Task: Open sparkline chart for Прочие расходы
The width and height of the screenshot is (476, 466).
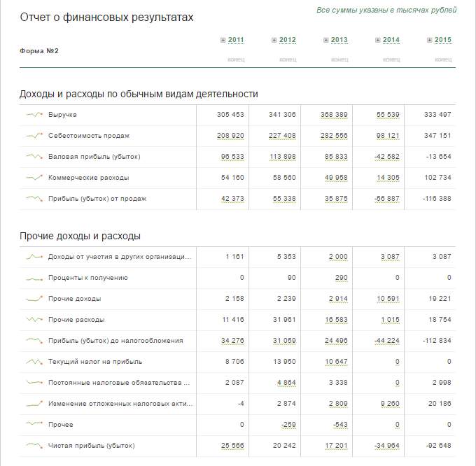Action: tap(34, 320)
